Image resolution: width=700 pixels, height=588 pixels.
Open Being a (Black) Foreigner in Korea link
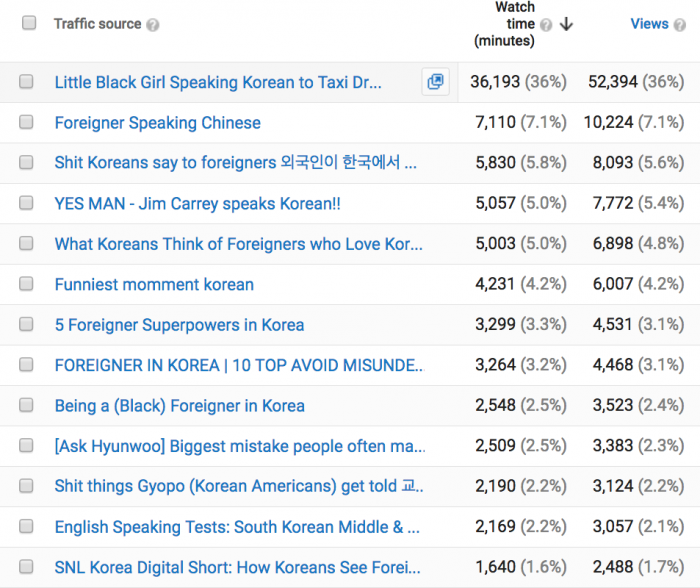(x=179, y=406)
